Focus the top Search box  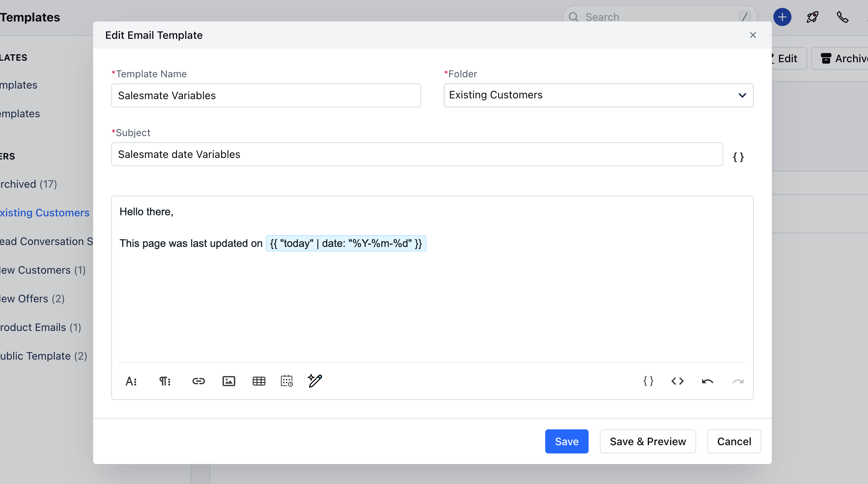point(660,17)
